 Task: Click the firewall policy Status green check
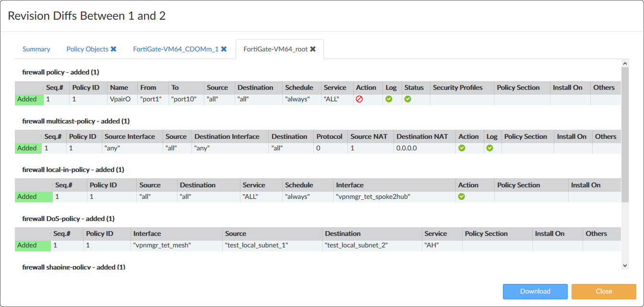pyautogui.click(x=408, y=99)
